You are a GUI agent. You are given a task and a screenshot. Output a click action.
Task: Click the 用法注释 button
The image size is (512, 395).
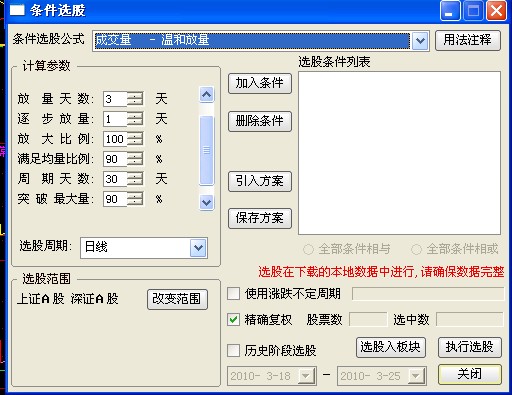pyautogui.click(x=468, y=40)
